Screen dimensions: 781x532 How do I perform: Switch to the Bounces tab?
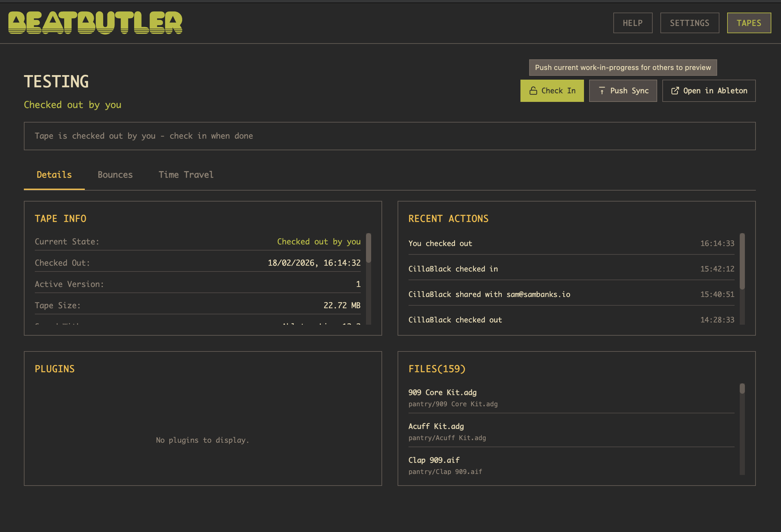point(115,175)
